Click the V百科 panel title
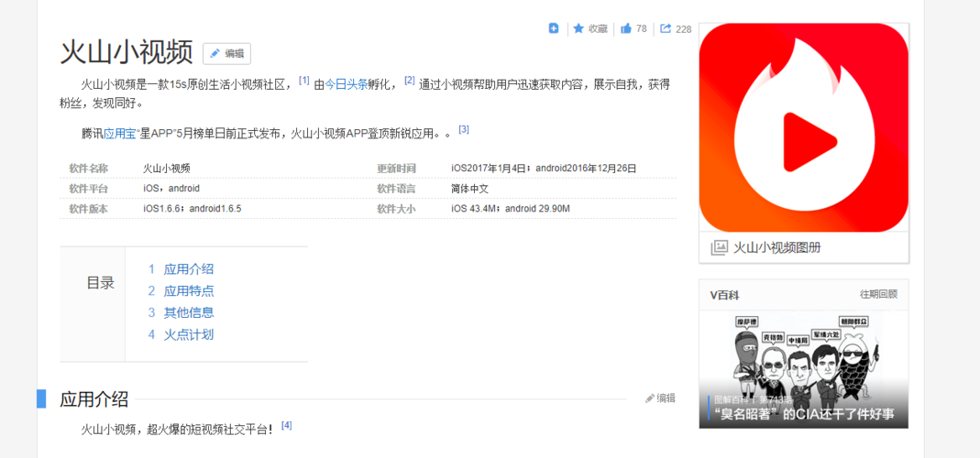 [x=724, y=295]
